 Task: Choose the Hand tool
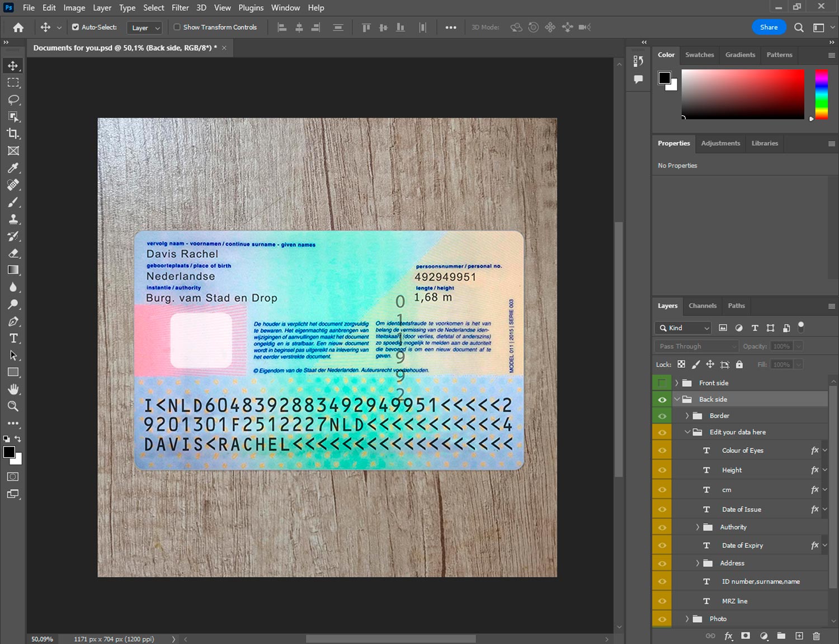click(x=13, y=389)
